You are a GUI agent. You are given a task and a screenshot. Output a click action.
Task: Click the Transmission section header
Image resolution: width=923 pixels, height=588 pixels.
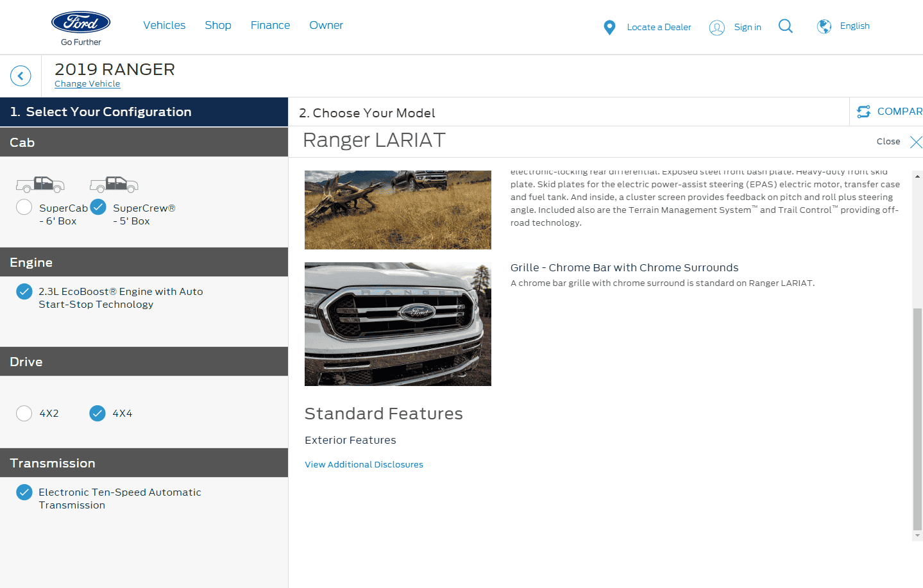[x=144, y=463]
